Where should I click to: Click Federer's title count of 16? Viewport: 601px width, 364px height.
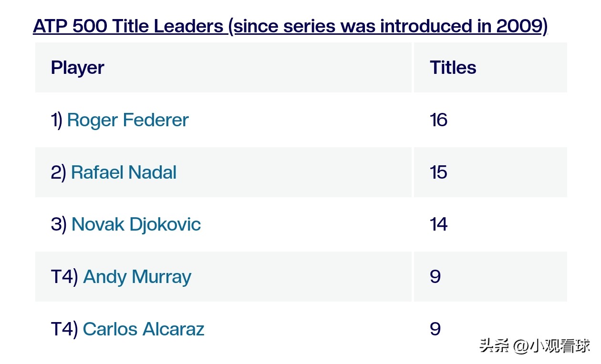pos(438,120)
